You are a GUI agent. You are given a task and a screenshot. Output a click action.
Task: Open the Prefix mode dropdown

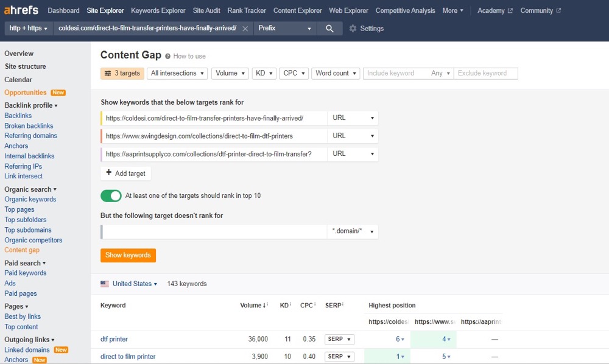pyautogui.click(x=284, y=29)
